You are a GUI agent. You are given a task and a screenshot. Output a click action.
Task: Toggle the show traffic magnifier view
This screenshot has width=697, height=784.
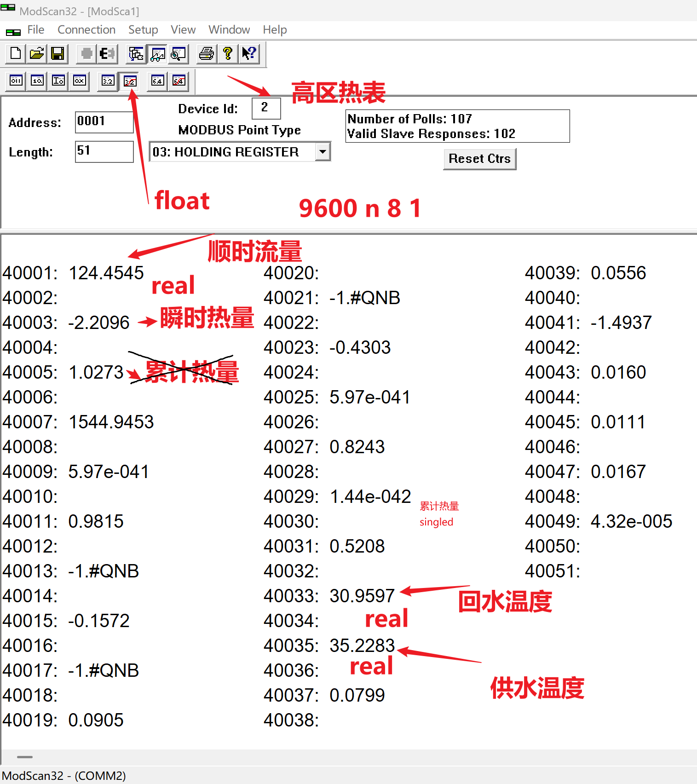[179, 54]
